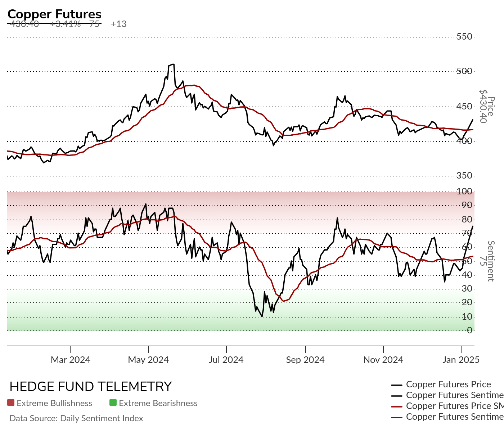Select the May 2024 axis label
The image size is (504, 432).
tap(148, 360)
